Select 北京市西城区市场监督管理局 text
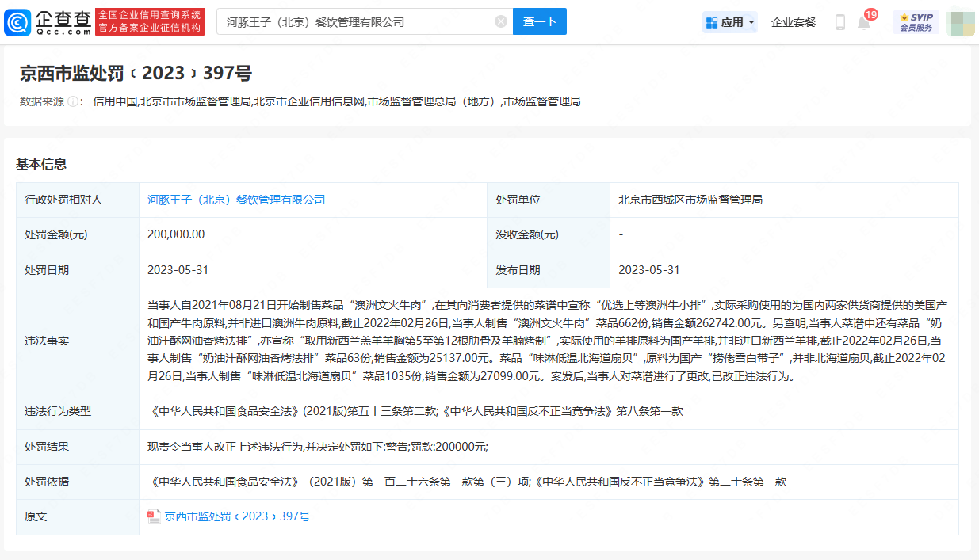The image size is (979, 560). pyautogui.click(x=690, y=200)
